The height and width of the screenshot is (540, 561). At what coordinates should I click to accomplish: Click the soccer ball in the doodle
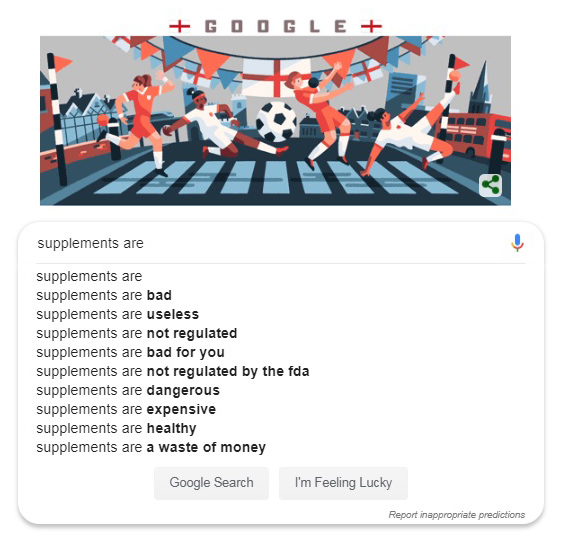tap(276, 122)
